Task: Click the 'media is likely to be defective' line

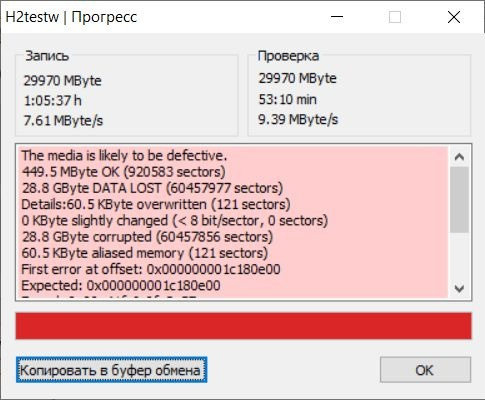Action: pyautogui.click(x=124, y=156)
